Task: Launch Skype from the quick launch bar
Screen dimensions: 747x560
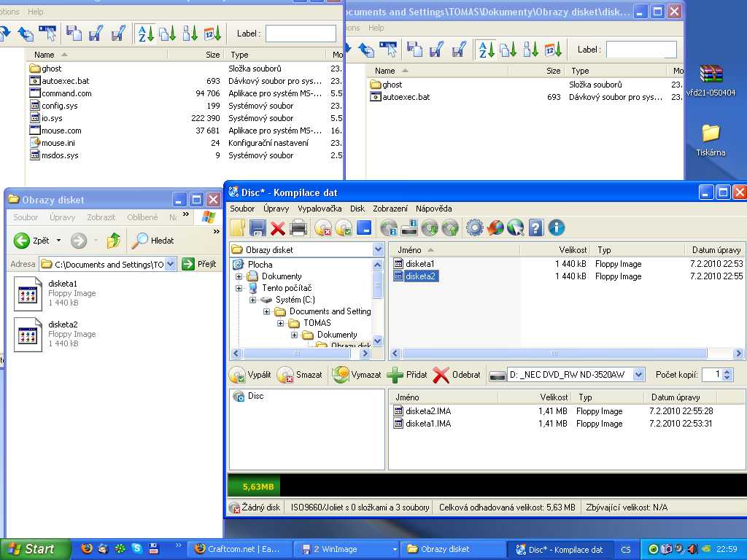Action: [x=136, y=549]
